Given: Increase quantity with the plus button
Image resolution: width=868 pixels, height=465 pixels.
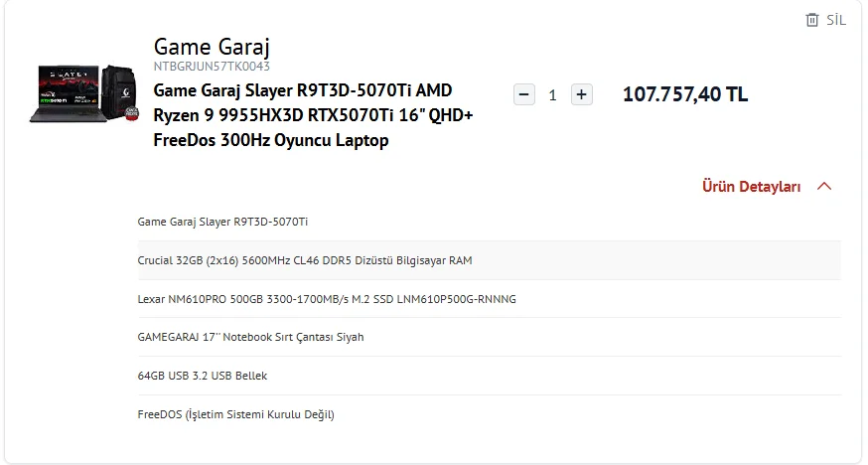Looking at the screenshot, I should pos(581,94).
